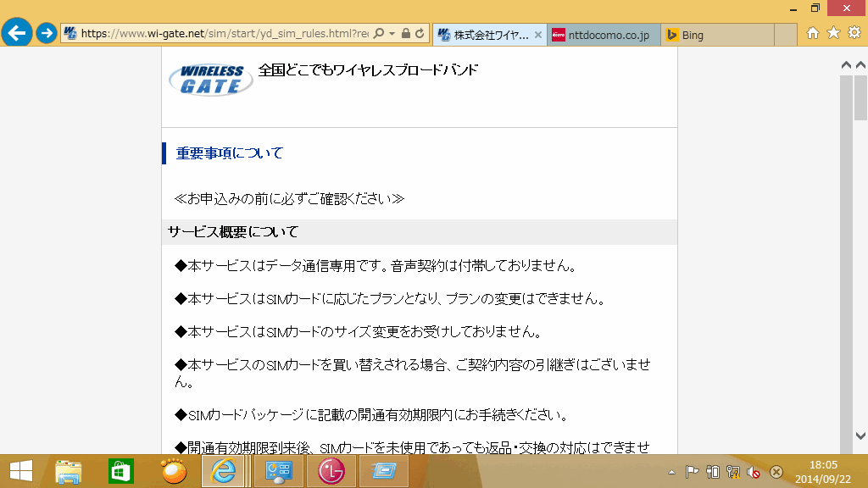Click the browser Back arrow button
This screenshot has height=488, width=868.
17,34
